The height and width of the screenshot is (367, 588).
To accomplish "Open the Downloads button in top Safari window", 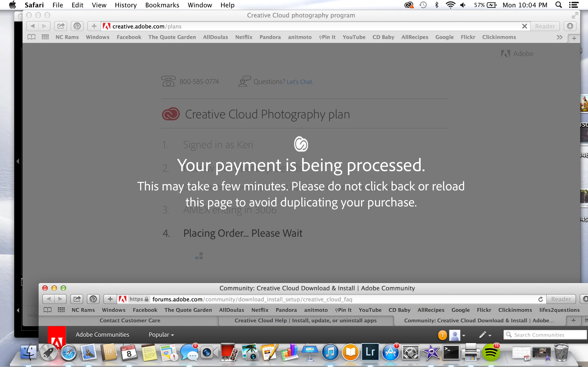I will tap(570, 26).
